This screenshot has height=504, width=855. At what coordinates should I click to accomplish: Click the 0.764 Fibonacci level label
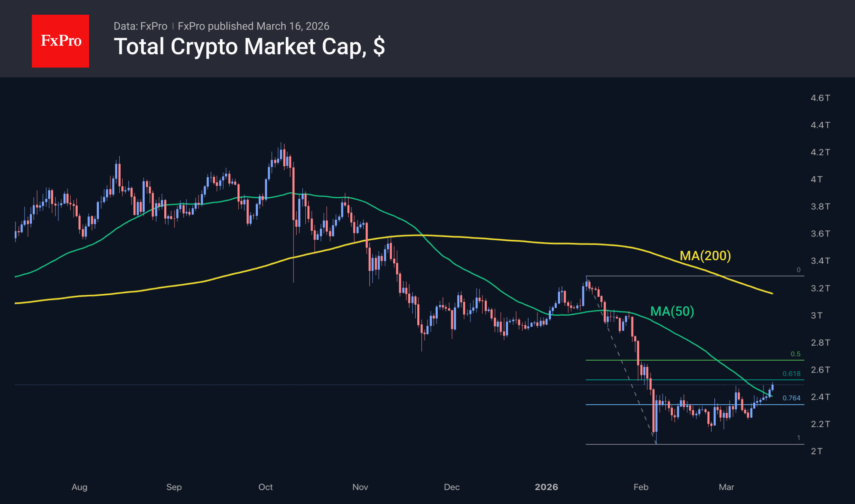[x=791, y=398]
